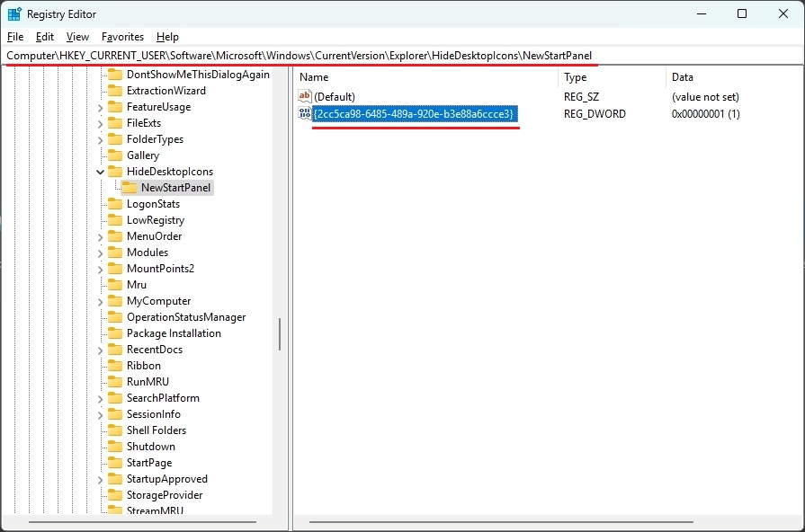Expand the RecentDocs key
The height and width of the screenshot is (532, 805).
[x=100, y=350]
